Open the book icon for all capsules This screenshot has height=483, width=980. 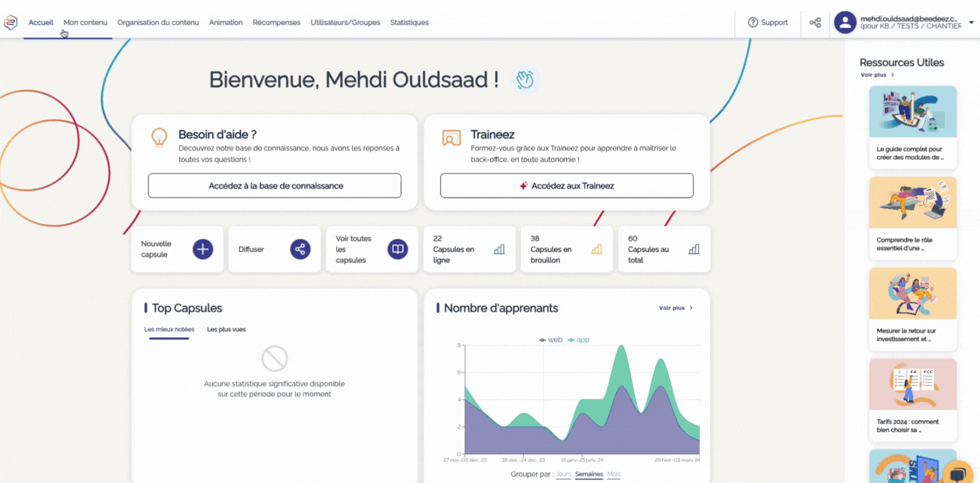click(x=397, y=249)
